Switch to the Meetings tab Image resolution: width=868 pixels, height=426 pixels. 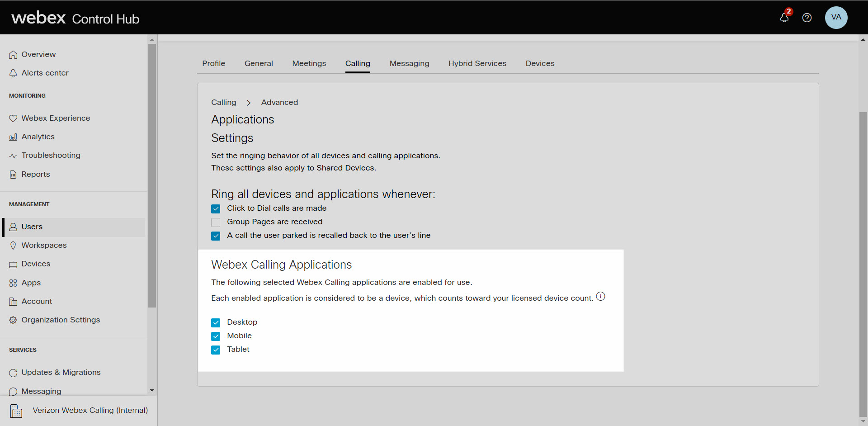(x=309, y=63)
